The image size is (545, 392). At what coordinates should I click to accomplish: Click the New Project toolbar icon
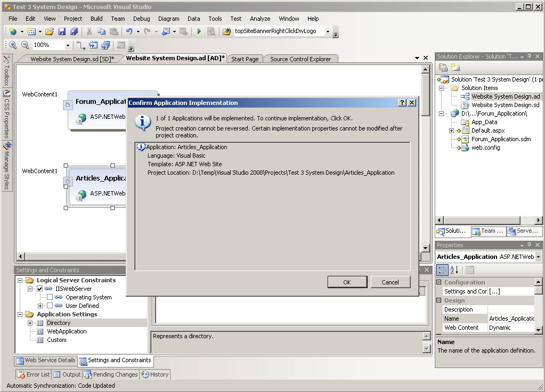pyautogui.click(x=13, y=31)
